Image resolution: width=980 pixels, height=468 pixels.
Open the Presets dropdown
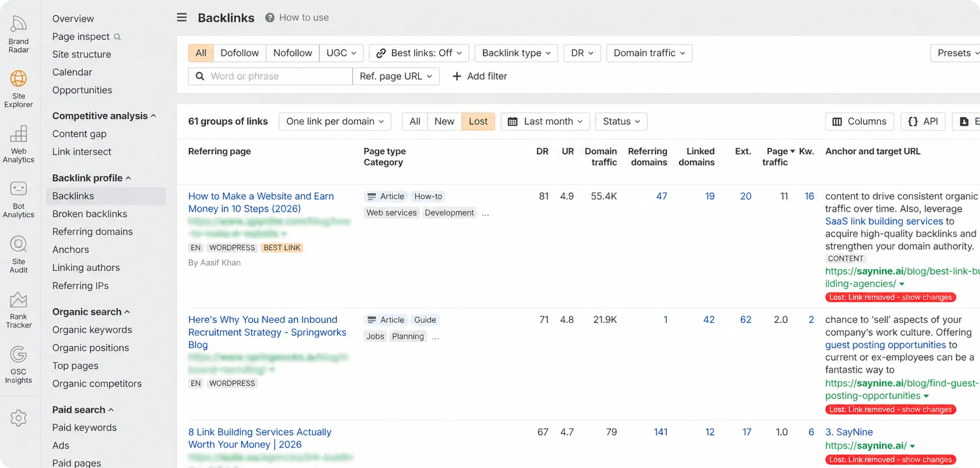(956, 53)
